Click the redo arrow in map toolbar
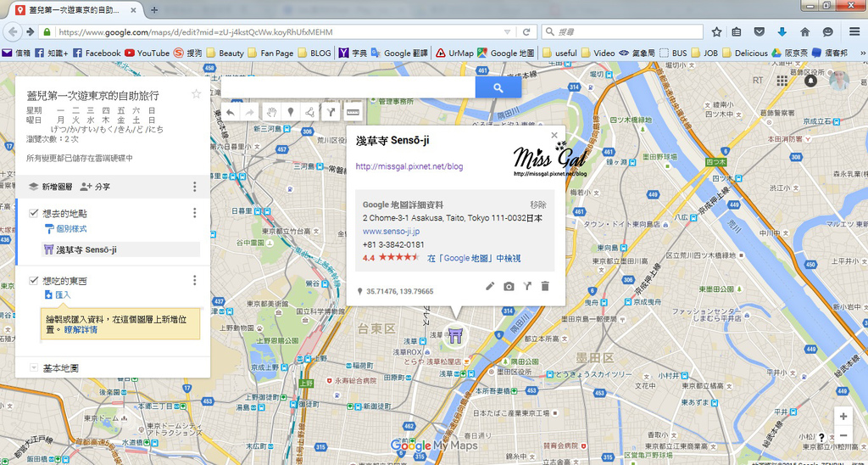Screen dimensions: 868x465 click(x=250, y=113)
